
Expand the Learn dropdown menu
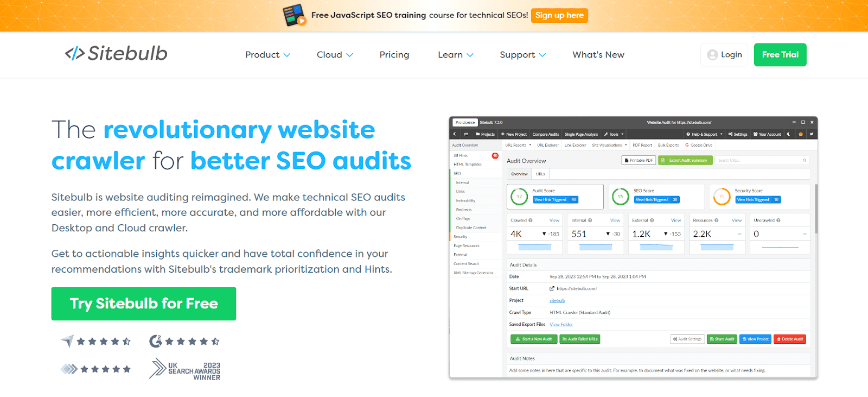coord(456,55)
